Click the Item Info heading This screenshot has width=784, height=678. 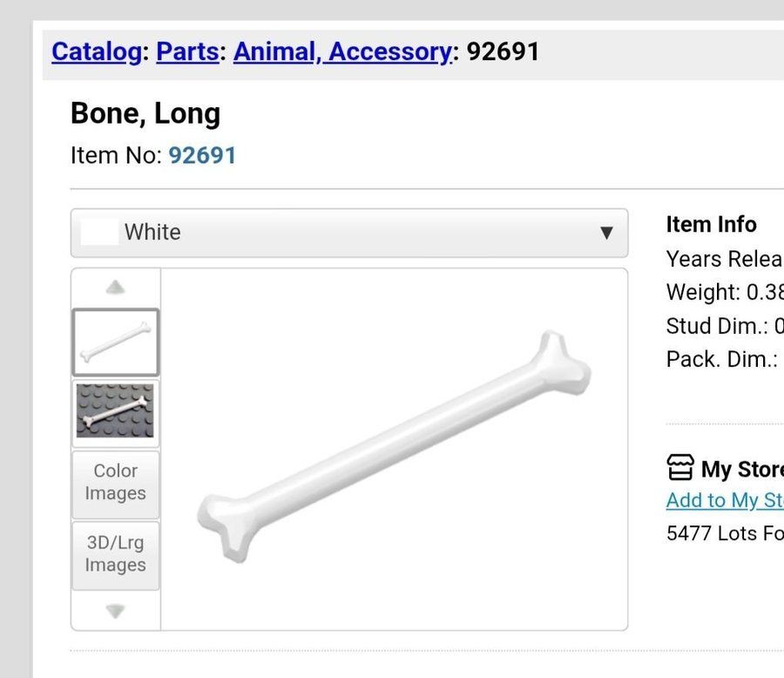[x=711, y=225]
